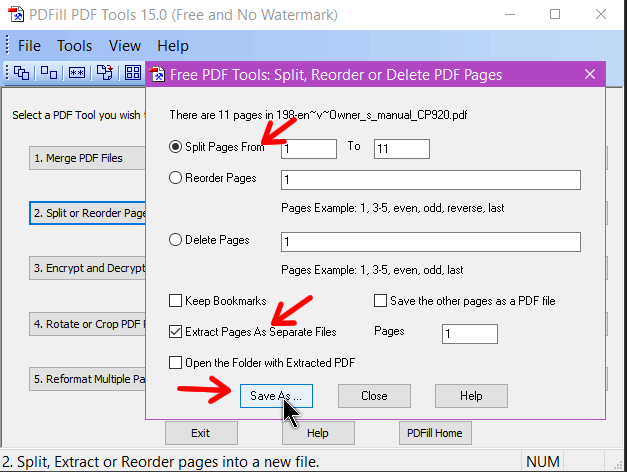This screenshot has height=472, width=627.
Task: Check Open the Folder with Extracted PDF
Action: click(x=175, y=362)
